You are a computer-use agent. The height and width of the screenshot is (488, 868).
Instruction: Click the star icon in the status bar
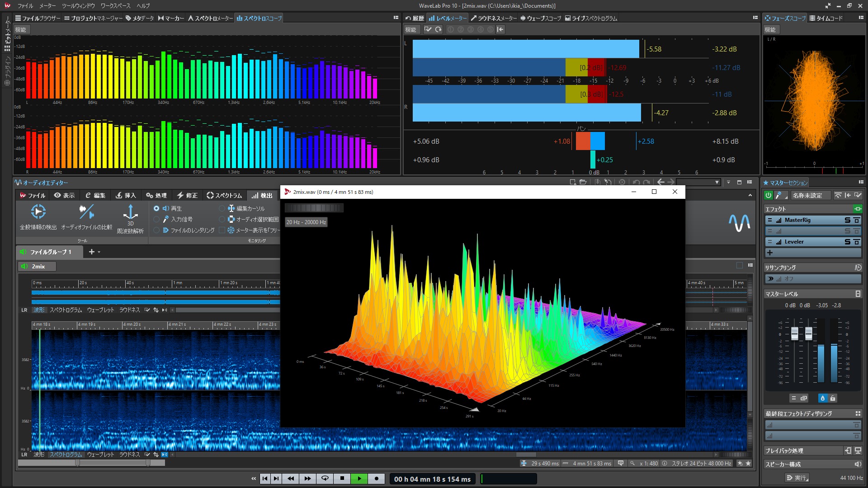749,463
